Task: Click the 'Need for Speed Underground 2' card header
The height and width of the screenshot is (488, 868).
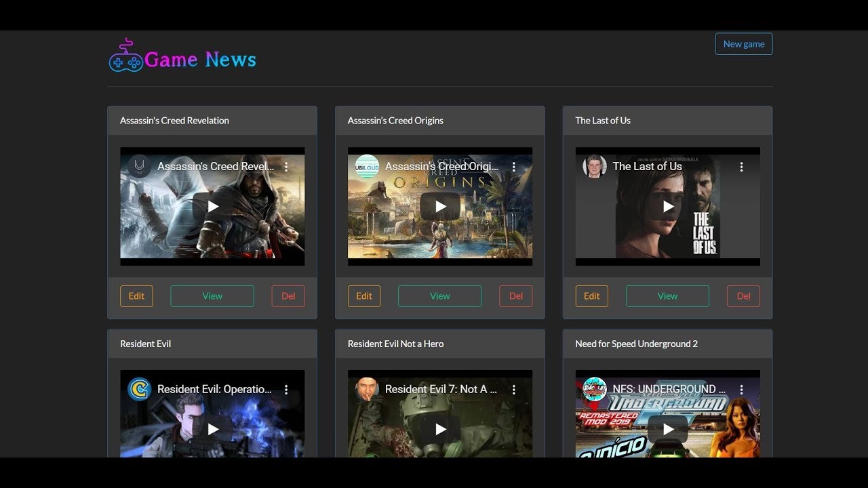Action: tap(668, 344)
